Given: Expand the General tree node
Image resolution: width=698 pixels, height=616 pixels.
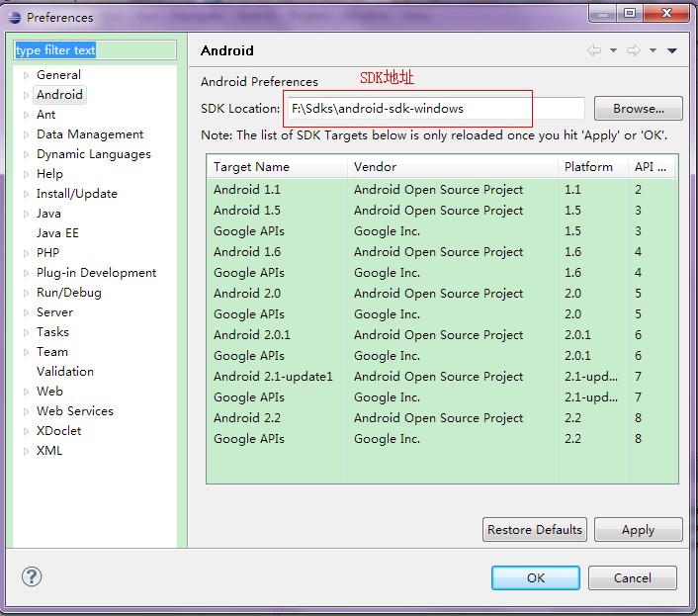Looking at the screenshot, I should pyautogui.click(x=26, y=75).
